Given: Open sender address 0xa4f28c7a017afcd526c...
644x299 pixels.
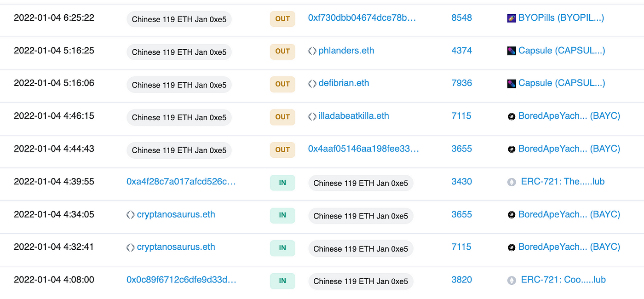Looking at the screenshot, I should pos(181,182).
